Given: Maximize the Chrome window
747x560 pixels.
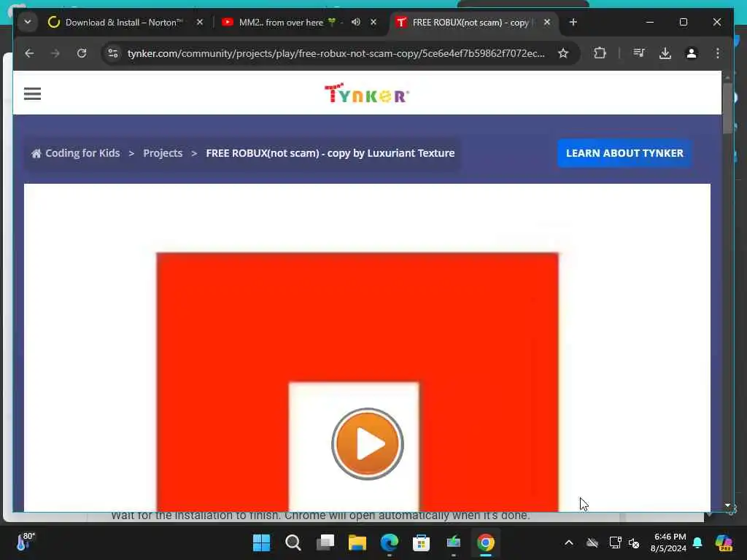Looking at the screenshot, I should (x=683, y=22).
